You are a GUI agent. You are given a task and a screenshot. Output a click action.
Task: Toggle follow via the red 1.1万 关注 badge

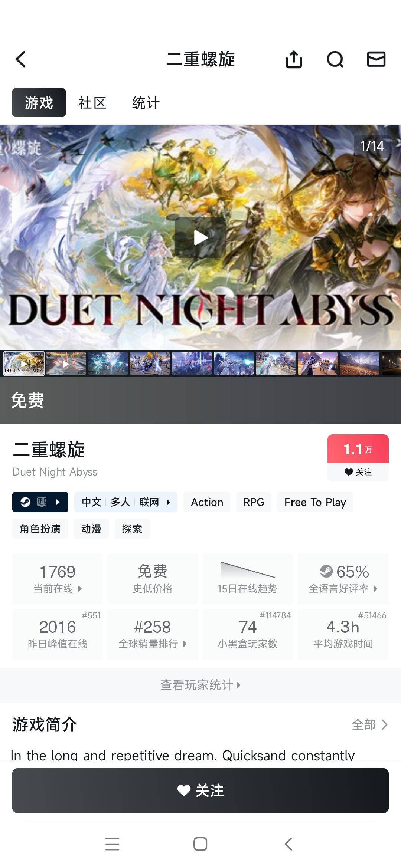(358, 458)
